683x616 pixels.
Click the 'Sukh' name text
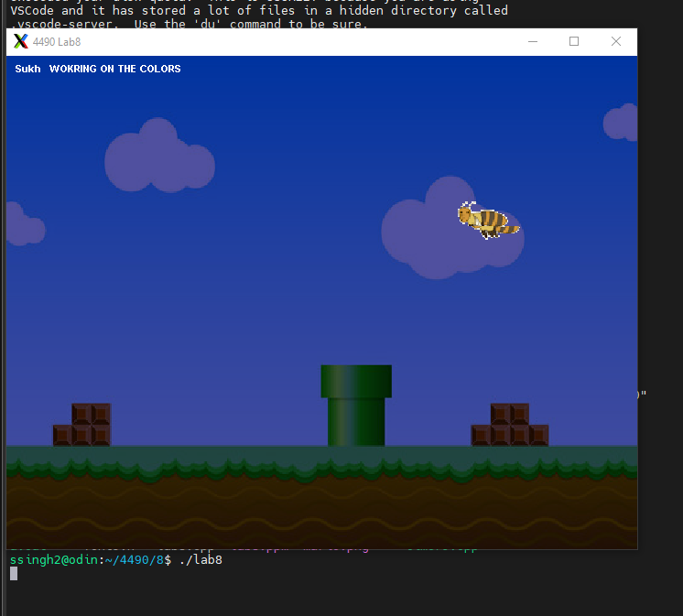coord(27,69)
